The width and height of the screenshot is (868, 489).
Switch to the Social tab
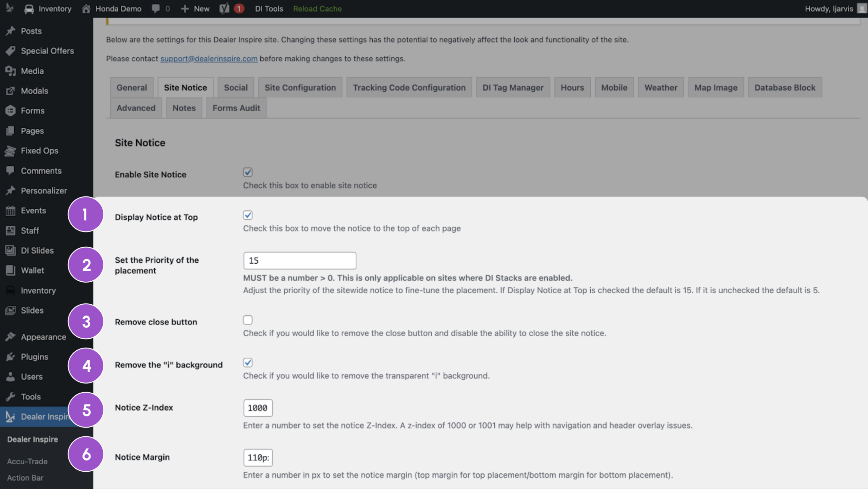(x=236, y=88)
